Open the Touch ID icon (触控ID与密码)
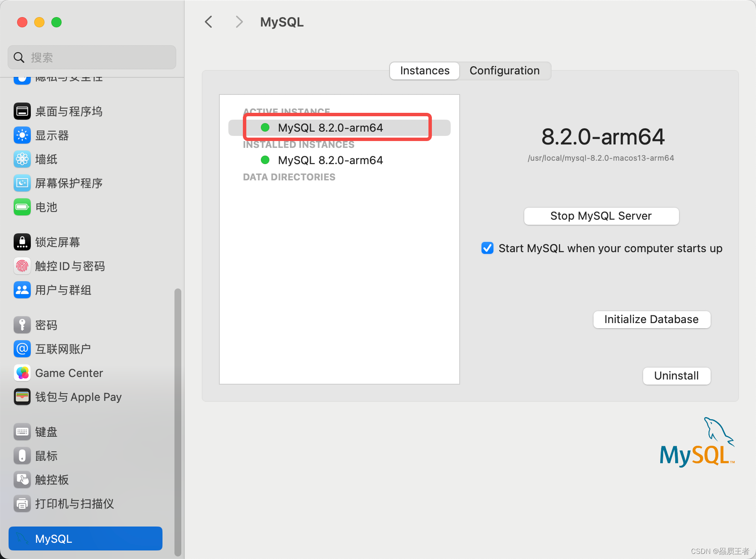The image size is (756, 559). (22, 266)
